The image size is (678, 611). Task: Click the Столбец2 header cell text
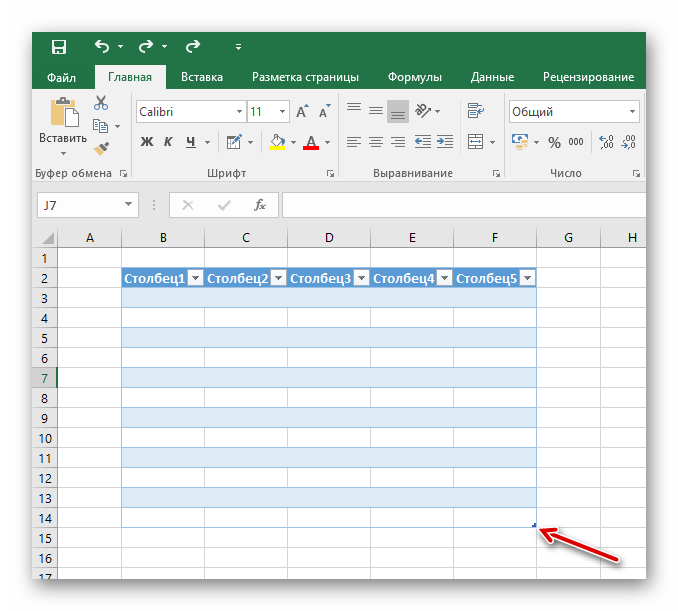(x=238, y=278)
